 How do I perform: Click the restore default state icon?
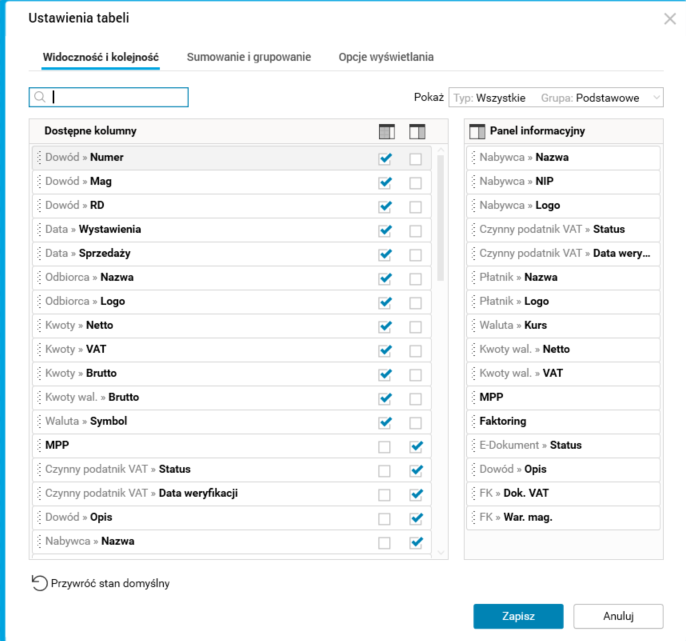39,583
